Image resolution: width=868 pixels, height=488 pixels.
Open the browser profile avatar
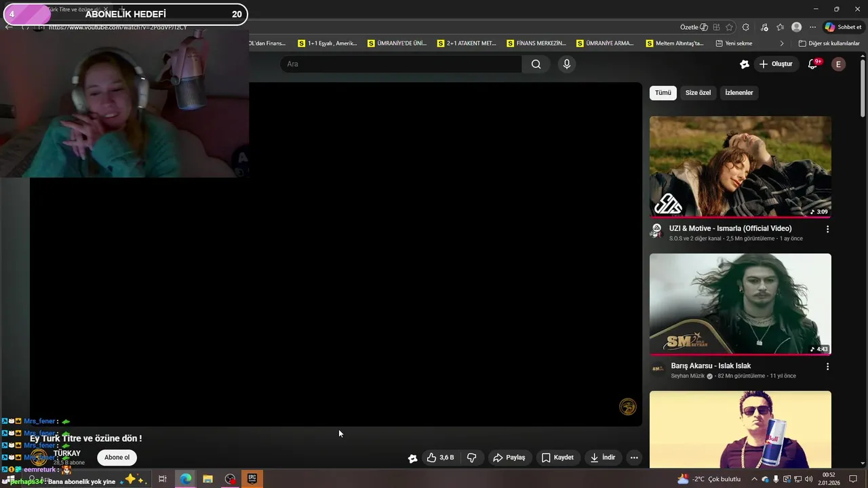(797, 27)
